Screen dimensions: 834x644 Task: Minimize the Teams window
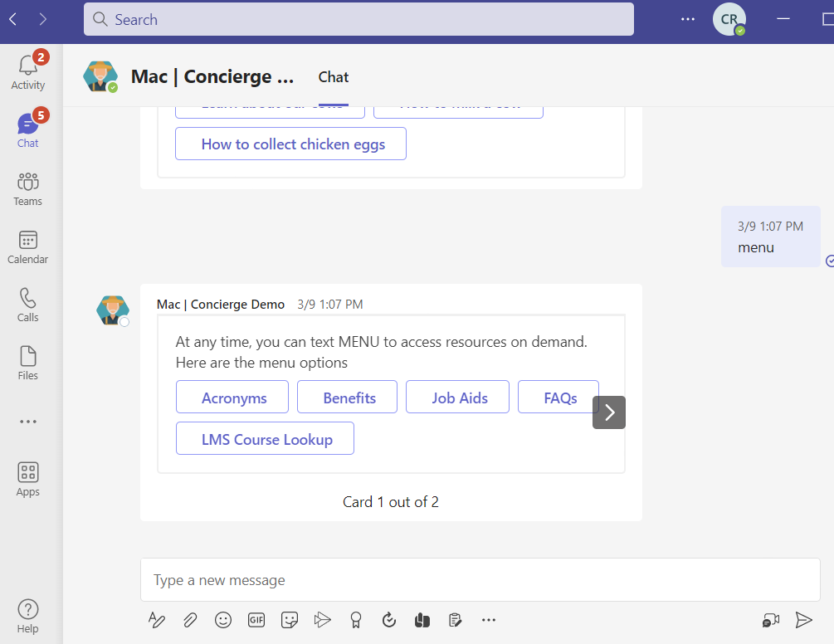pos(783,20)
